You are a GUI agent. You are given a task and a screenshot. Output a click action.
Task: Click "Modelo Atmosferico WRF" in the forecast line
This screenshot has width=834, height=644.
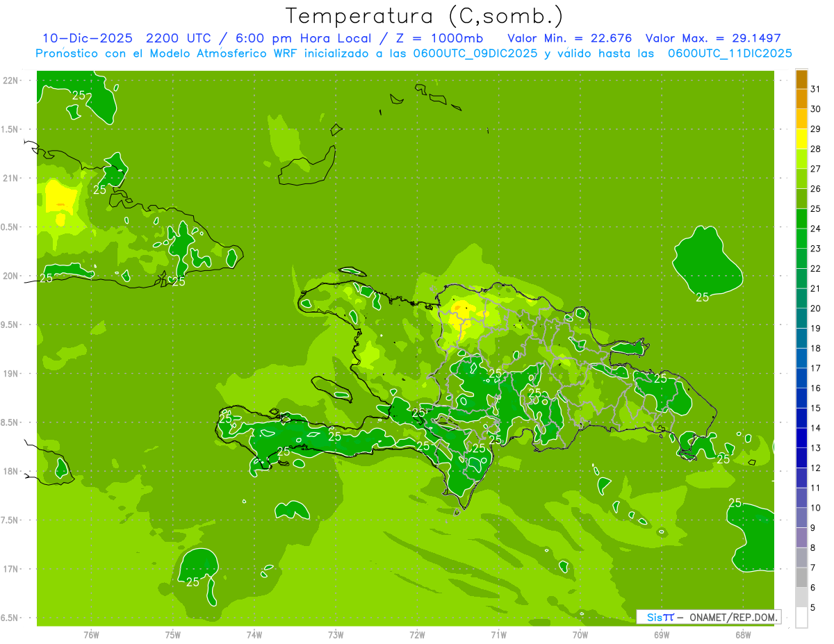[224, 53]
